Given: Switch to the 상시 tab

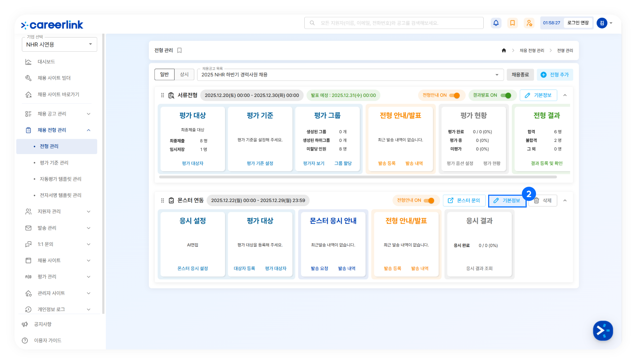Looking at the screenshot, I should click(184, 75).
